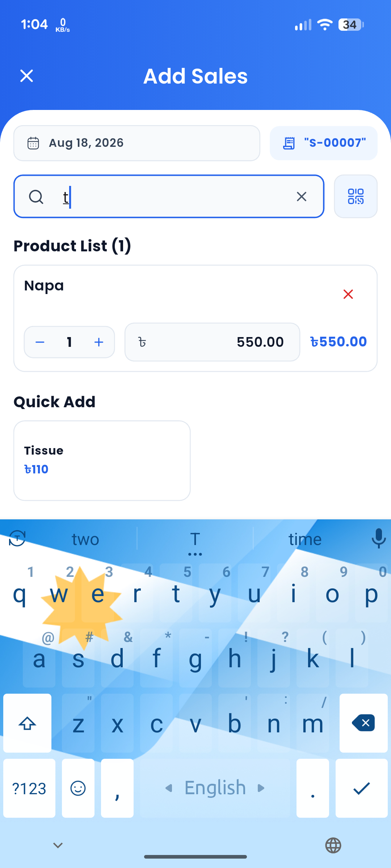Tap the keyboard microphone icon
Screen dimensions: 391x868
point(378,539)
